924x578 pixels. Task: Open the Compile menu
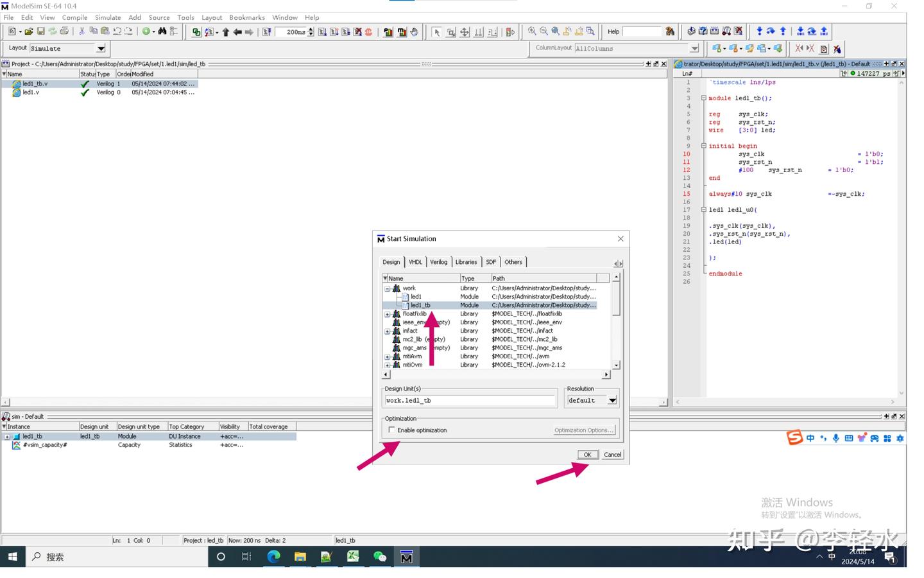[74, 17]
